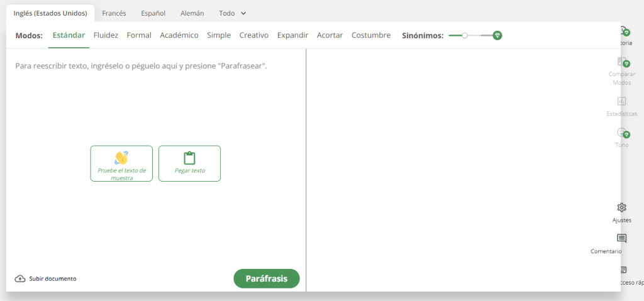Select the Inglés (Estados Unidos) language tab
The height and width of the screenshot is (301, 644).
(50, 13)
